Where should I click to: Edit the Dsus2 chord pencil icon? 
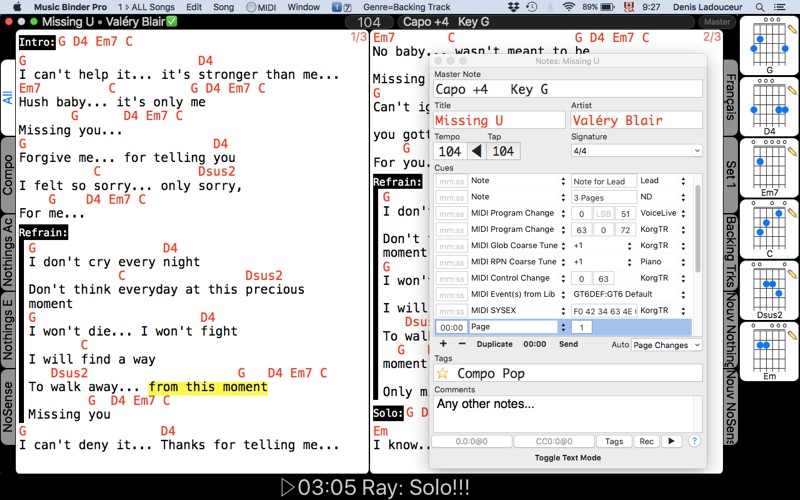tap(792, 273)
